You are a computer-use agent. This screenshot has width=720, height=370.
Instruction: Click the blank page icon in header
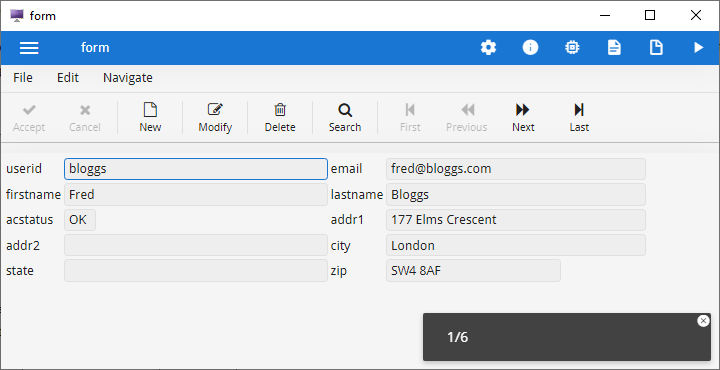point(656,47)
